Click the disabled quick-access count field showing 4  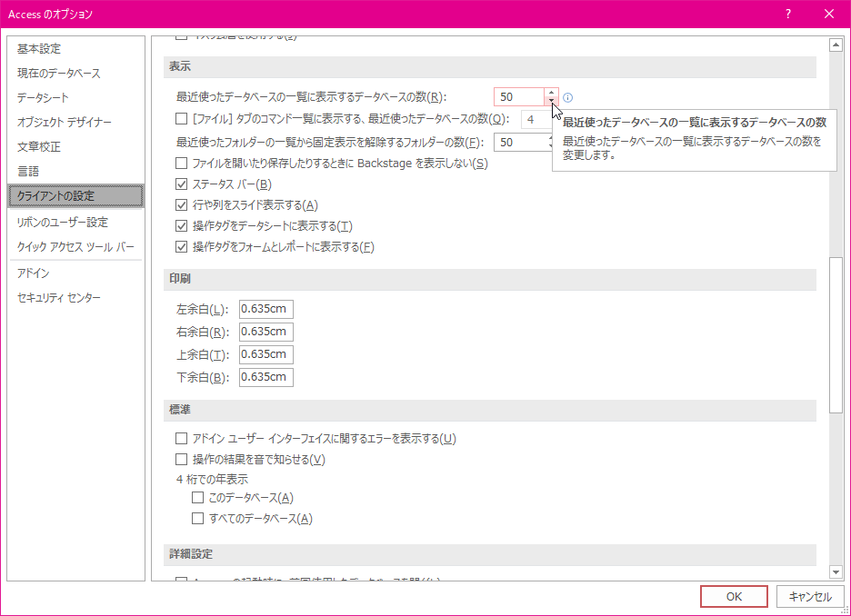536,119
